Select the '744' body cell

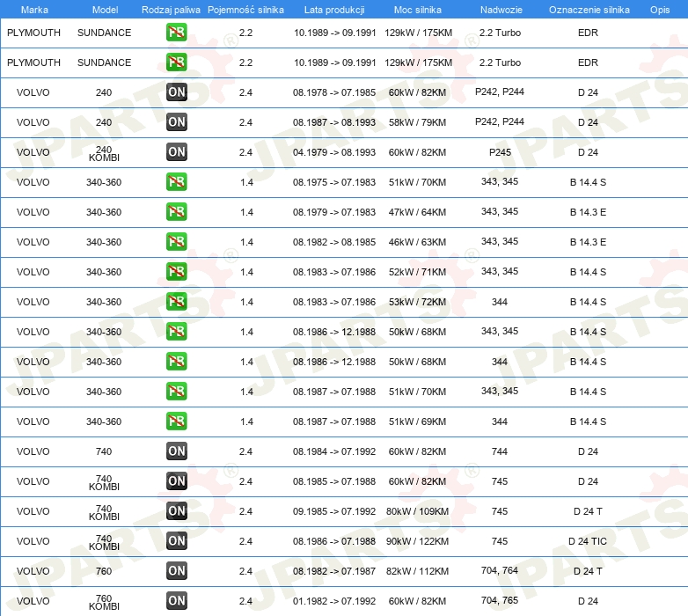tap(500, 451)
